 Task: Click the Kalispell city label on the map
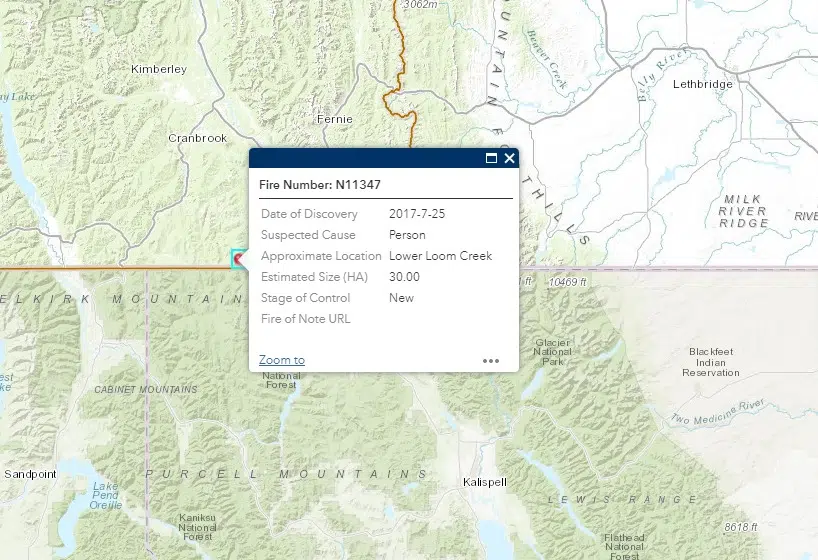[x=485, y=482]
